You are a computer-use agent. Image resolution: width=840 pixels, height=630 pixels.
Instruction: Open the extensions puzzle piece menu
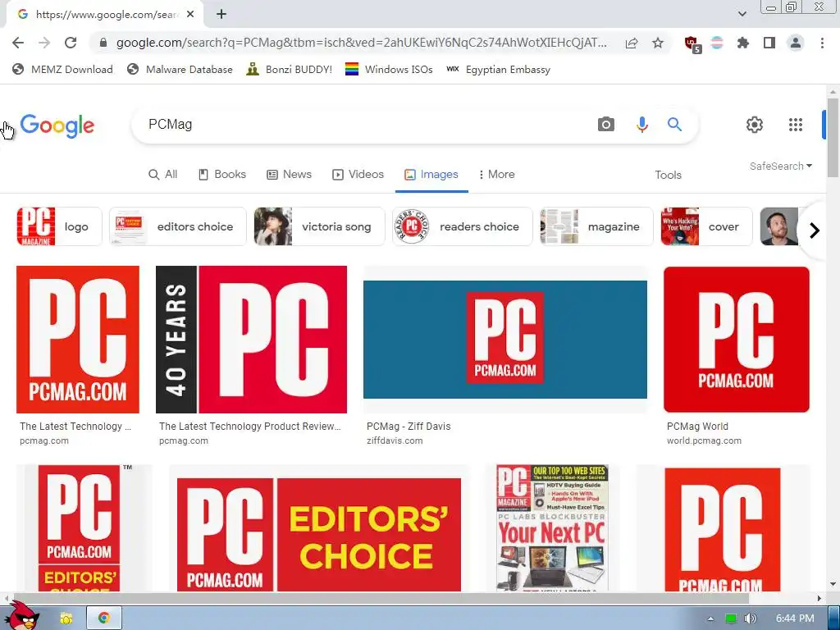742,43
